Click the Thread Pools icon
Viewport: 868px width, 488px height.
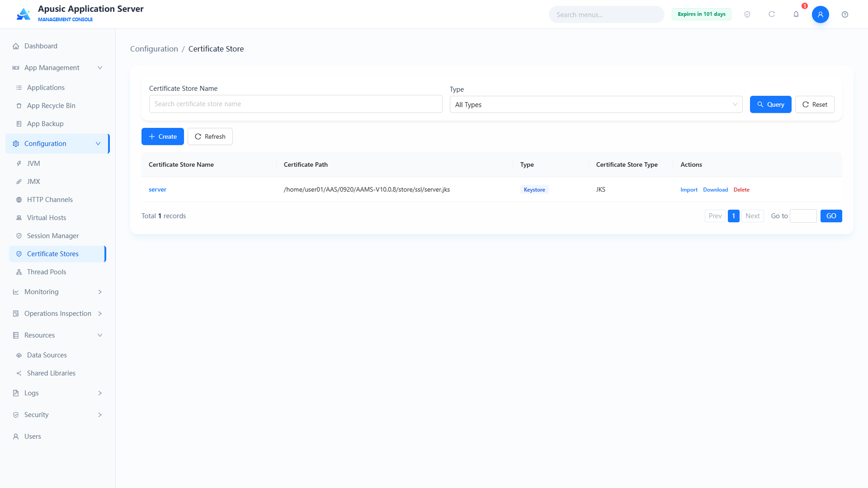point(19,272)
